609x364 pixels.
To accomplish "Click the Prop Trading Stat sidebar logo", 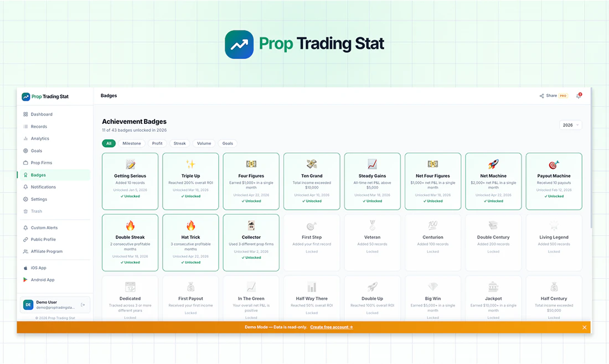I will click(x=45, y=97).
